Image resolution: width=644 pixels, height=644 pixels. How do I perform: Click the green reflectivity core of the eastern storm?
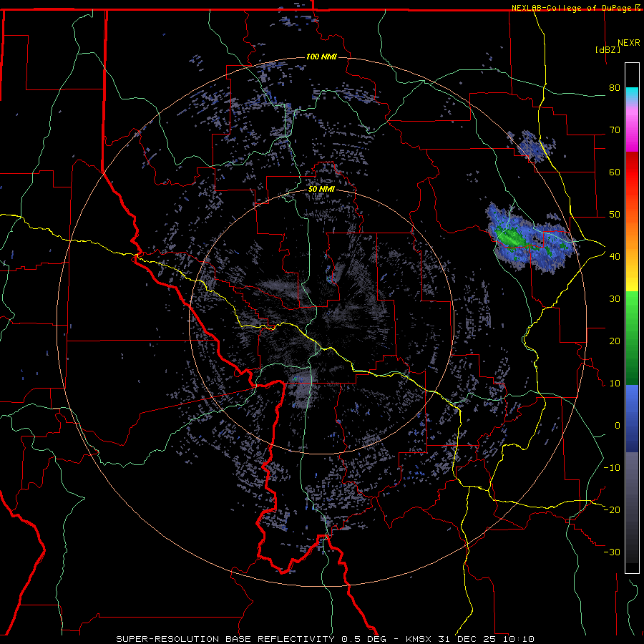tap(510, 238)
